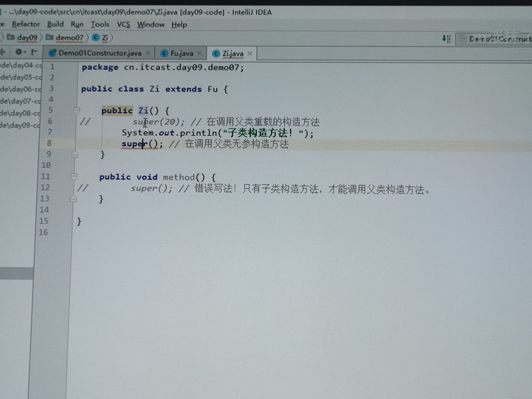Select day08 entry in project tree

(20, 113)
